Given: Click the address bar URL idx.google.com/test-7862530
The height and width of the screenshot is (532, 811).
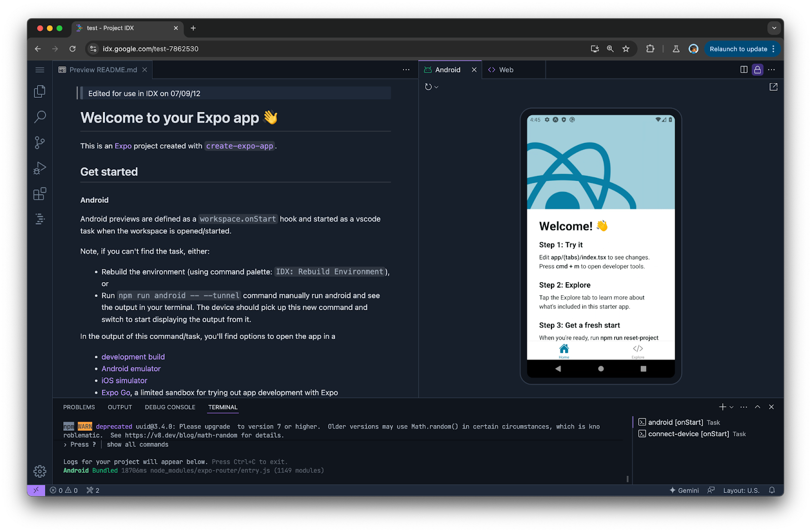Looking at the screenshot, I should 151,49.
